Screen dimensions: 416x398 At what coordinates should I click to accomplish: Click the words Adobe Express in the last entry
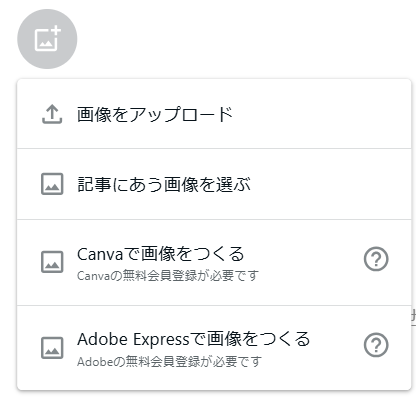[133, 339]
